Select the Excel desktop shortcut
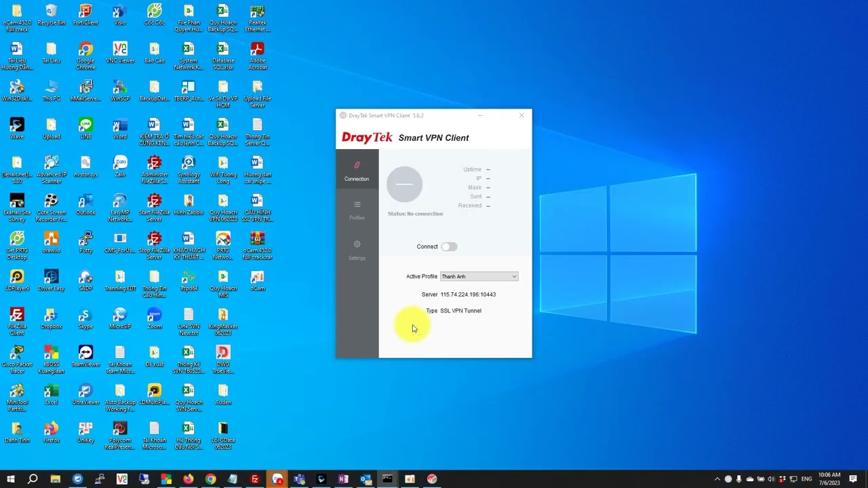 (52, 394)
